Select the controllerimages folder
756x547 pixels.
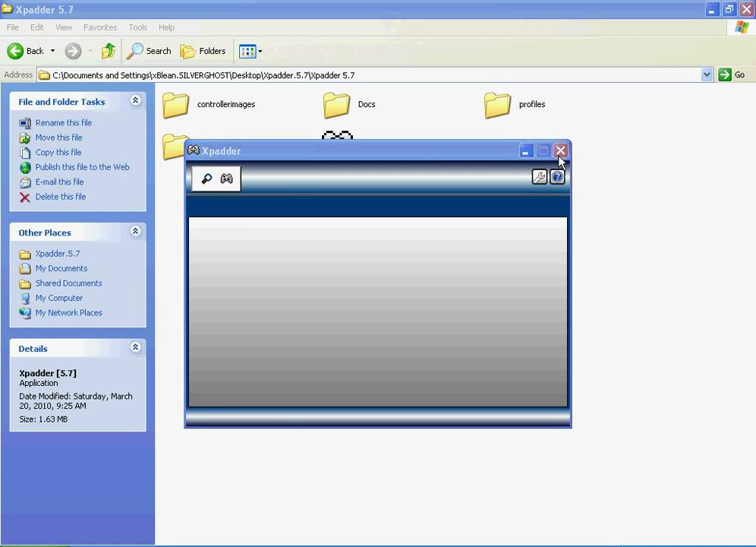209,105
